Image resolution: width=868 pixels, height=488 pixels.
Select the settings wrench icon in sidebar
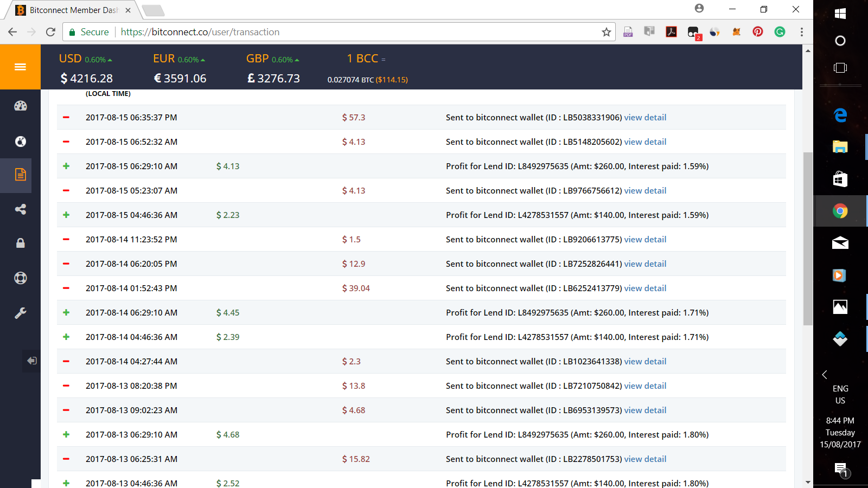20,312
